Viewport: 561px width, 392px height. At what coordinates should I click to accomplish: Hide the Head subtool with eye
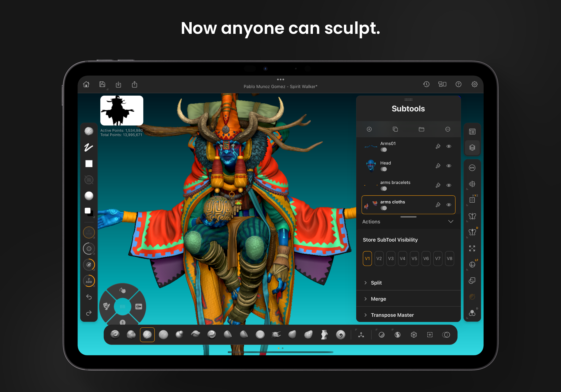tap(449, 166)
